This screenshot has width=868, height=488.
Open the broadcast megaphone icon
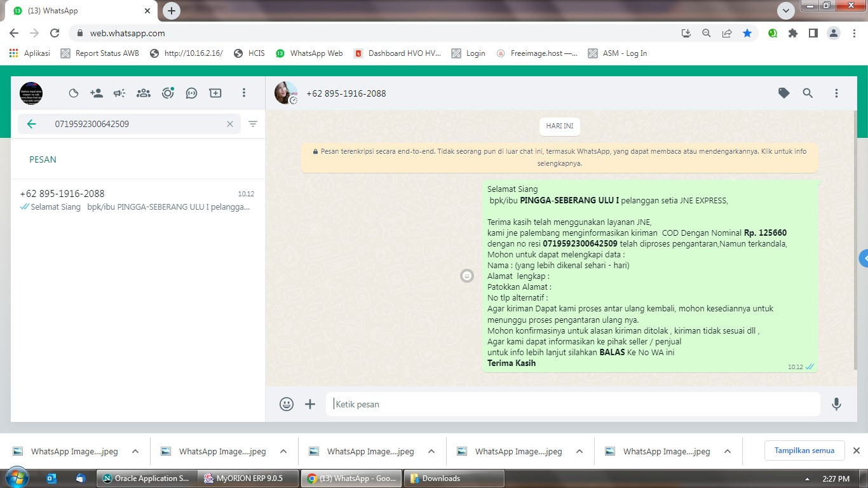click(x=119, y=93)
